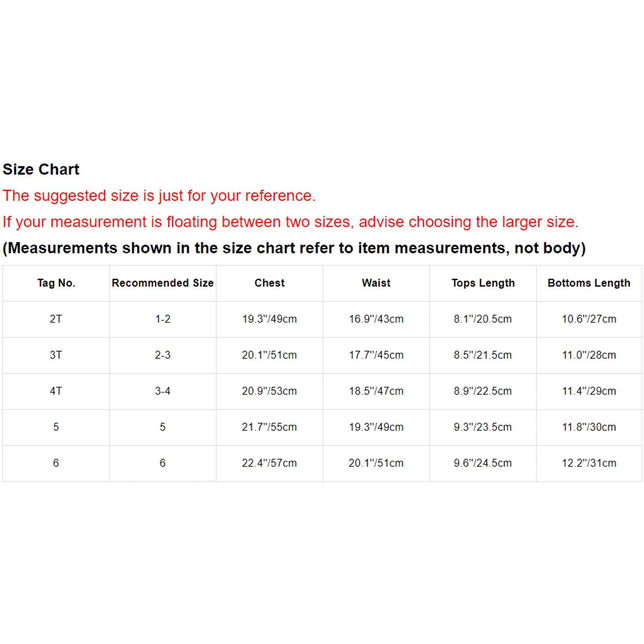644x644 pixels.
Task: Click the red suggested size reference note
Action: click(159, 196)
